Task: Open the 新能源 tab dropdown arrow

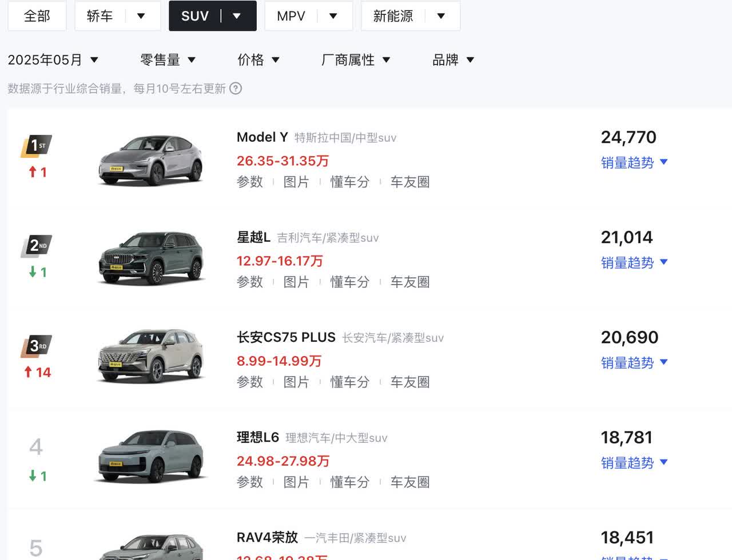Action: point(441,16)
